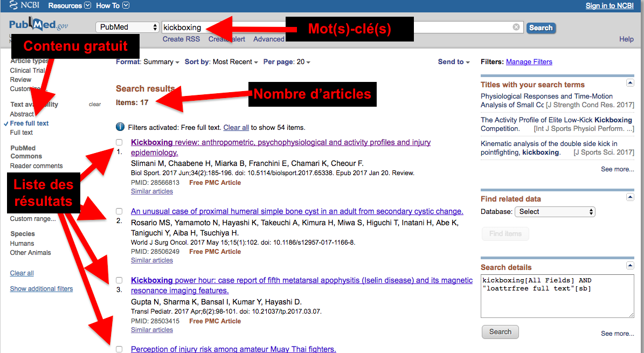Click Free PMC Article label for PMID 28566813
This screenshot has height=353, width=644.
click(x=215, y=183)
